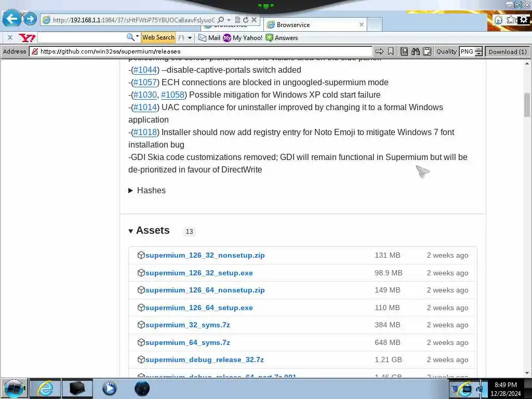Adjust Quality with the spinner arrows
532x399 pixels.
tap(478, 51)
